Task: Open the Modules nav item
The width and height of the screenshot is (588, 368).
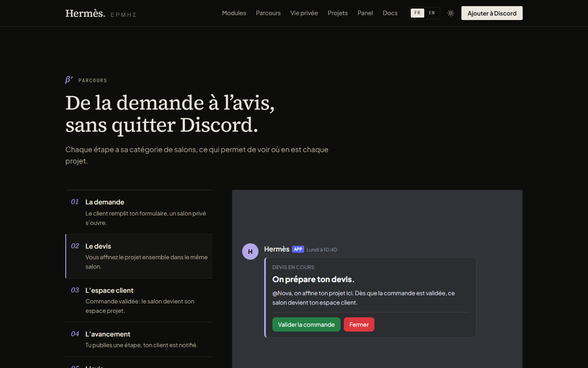Action: 234,13
